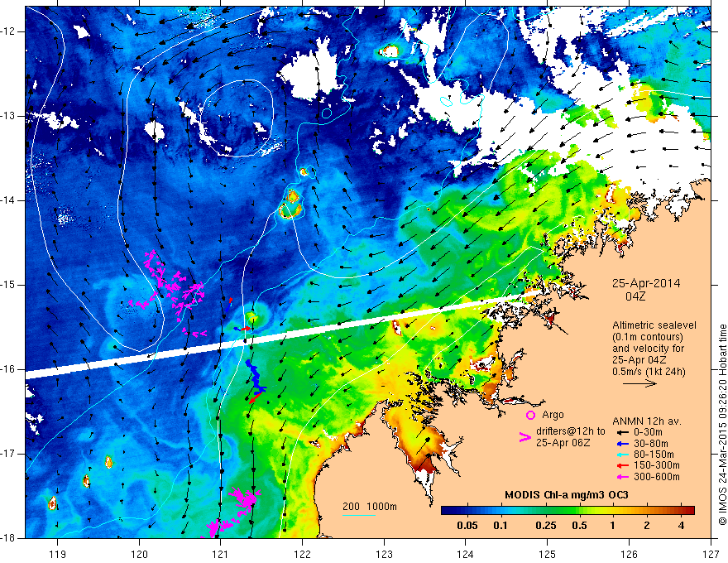
Task: Click the colorbar tick label '0.05'
Action: point(467,526)
